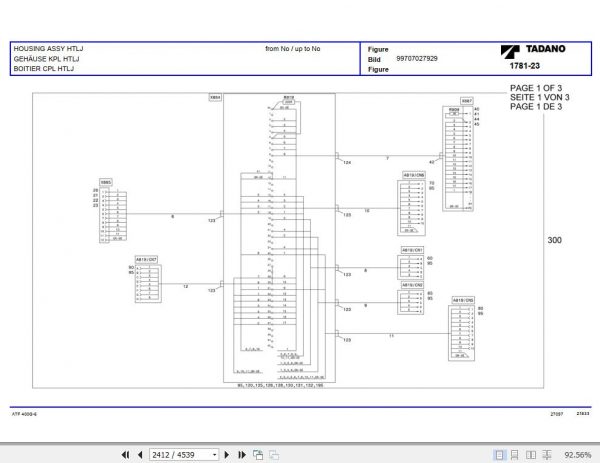This screenshot has width=600, height=463.
Task: Go to the previous page
Action: coord(140,455)
